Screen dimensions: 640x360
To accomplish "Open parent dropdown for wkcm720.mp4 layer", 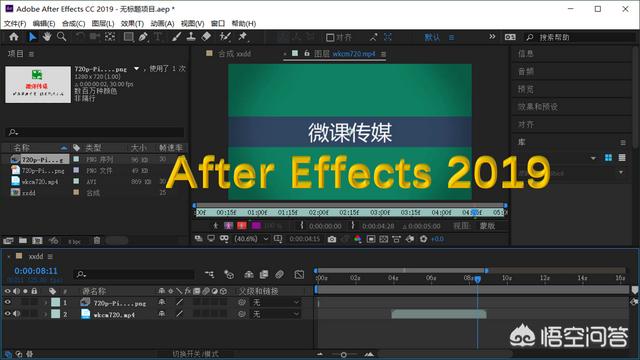I will [x=276, y=314].
